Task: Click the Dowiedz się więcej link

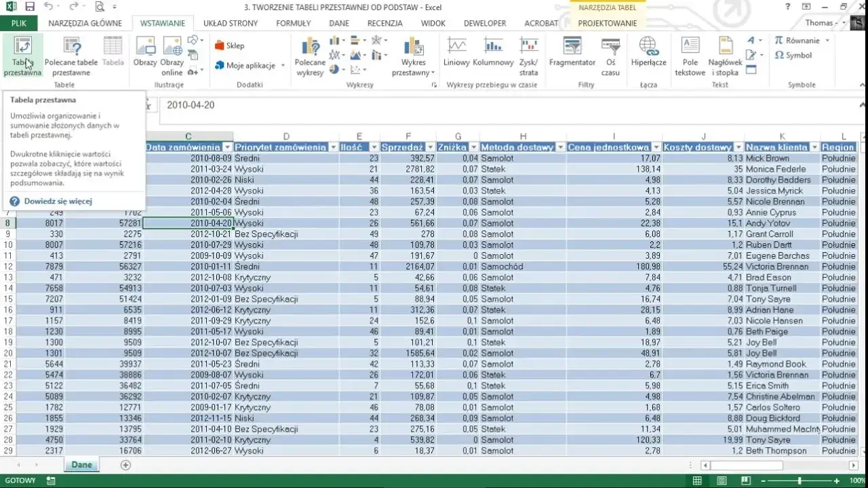Action: coord(58,201)
